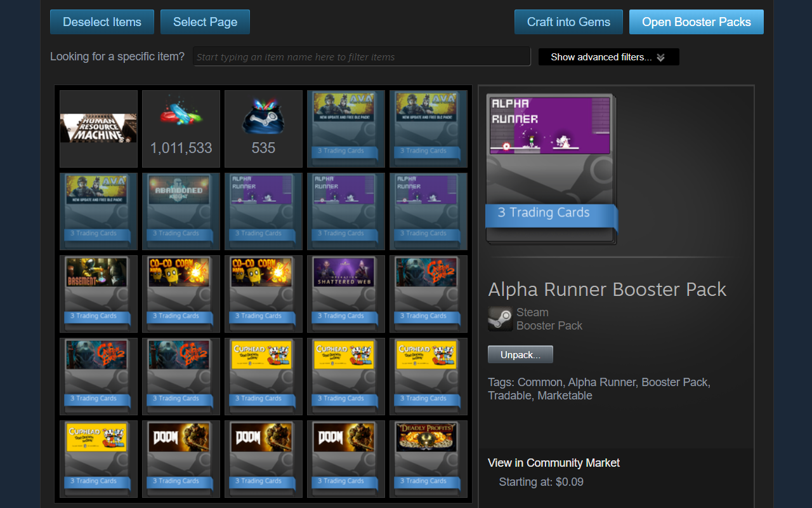Select the Co-Co Corn pack beside Basement
Screen dimensions: 812x508
[181, 294]
